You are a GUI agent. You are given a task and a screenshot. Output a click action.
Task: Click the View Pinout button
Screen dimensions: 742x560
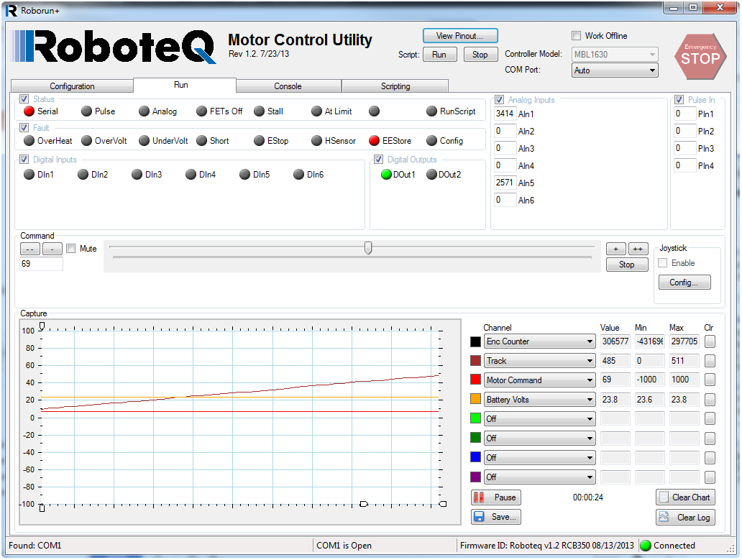(460, 36)
